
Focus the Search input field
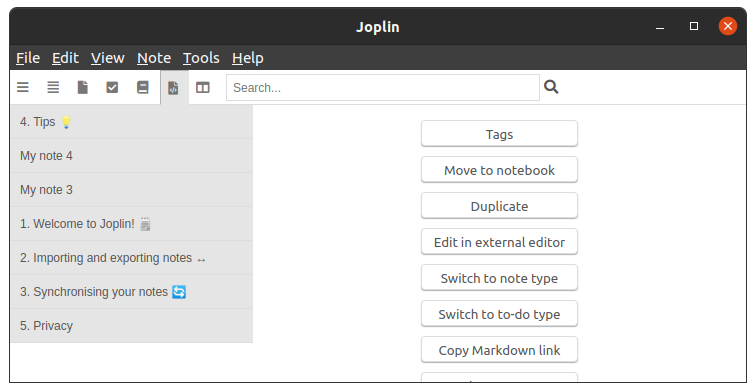383,87
